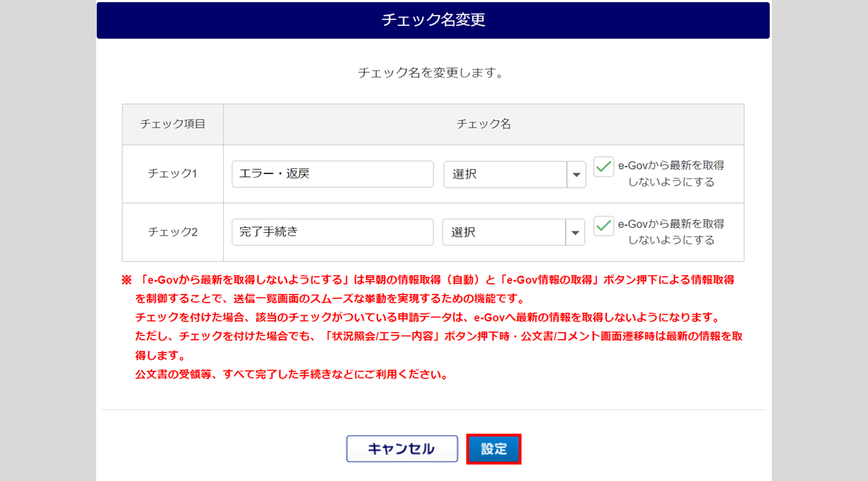Click the チェック1 row label
868x481 pixels.
(x=173, y=173)
